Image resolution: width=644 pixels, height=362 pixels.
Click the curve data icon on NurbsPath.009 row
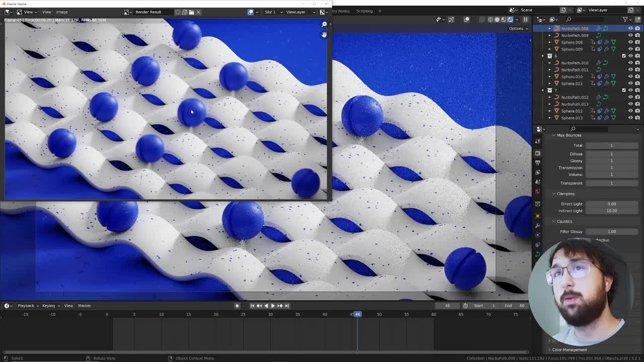(x=599, y=35)
